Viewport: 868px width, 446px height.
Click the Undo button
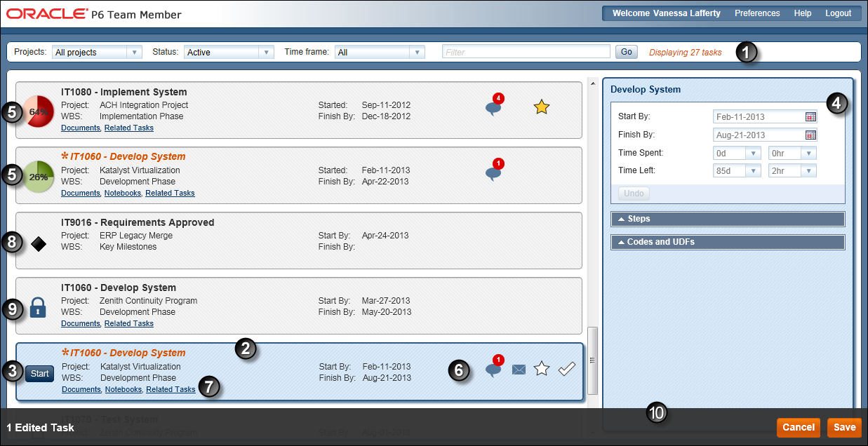pyautogui.click(x=634, y=194)
